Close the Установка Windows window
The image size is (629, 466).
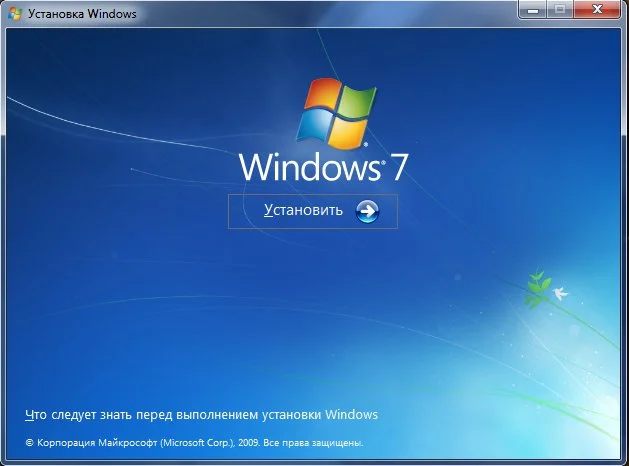click(597, 10)
